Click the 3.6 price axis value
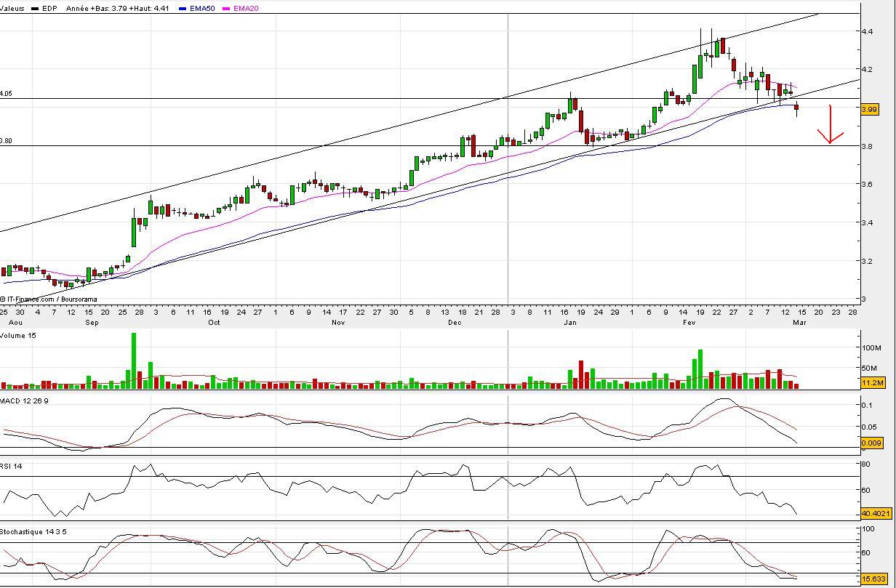 coord(868,184)
